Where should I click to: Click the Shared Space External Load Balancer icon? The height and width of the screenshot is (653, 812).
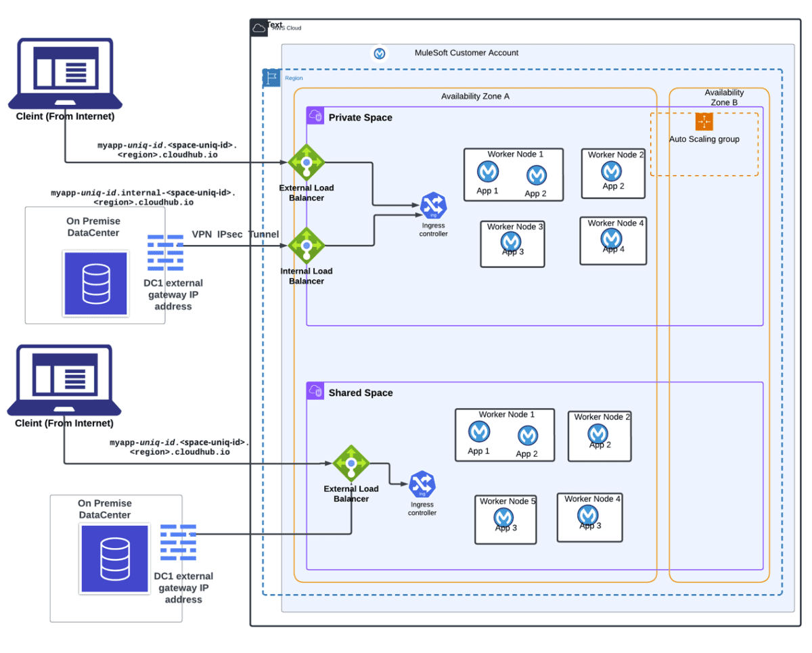351,464
